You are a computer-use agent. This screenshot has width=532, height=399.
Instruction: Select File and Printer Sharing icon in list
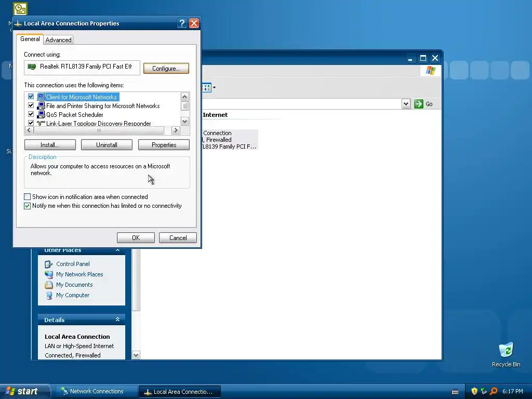[41, 105]
